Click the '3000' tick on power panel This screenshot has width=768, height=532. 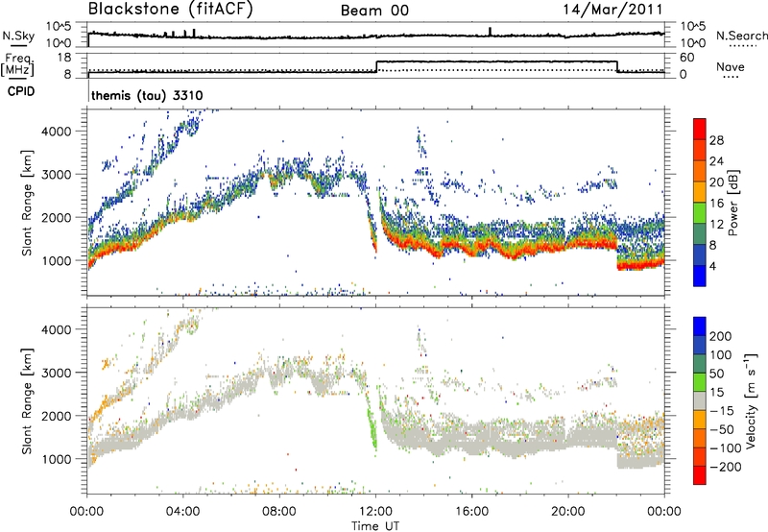(x=56, y=175)
